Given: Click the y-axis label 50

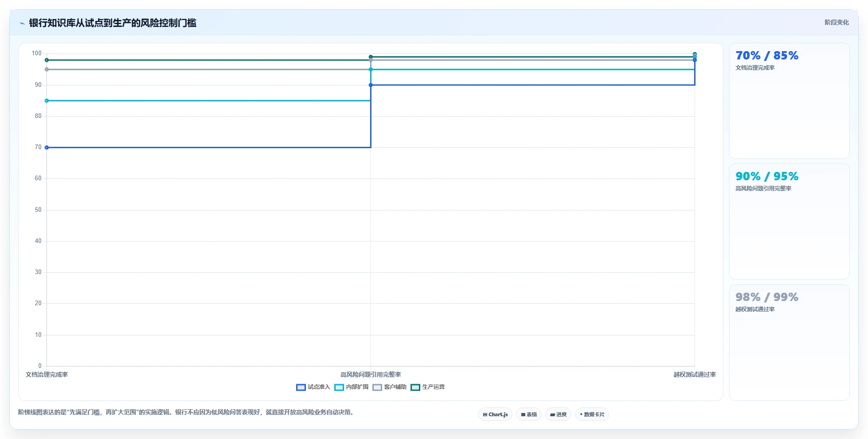Looking at the screenshot, I should tap(38, 210).
